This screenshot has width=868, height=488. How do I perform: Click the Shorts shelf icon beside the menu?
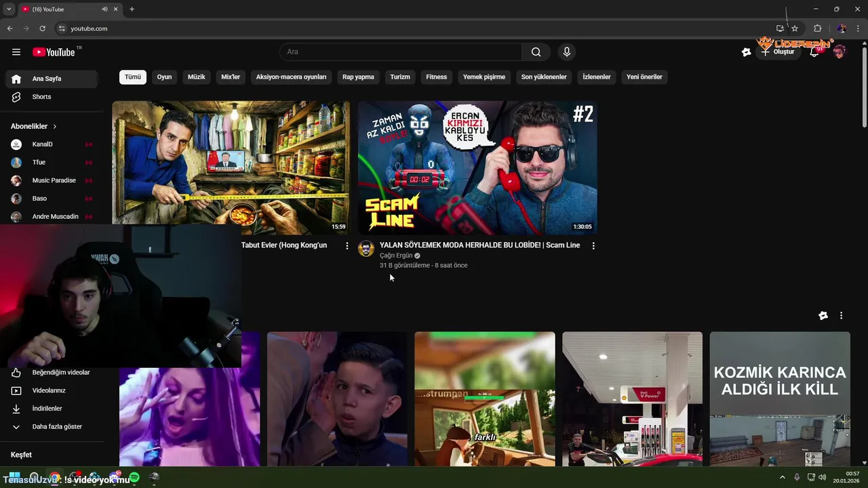point(823,316)
